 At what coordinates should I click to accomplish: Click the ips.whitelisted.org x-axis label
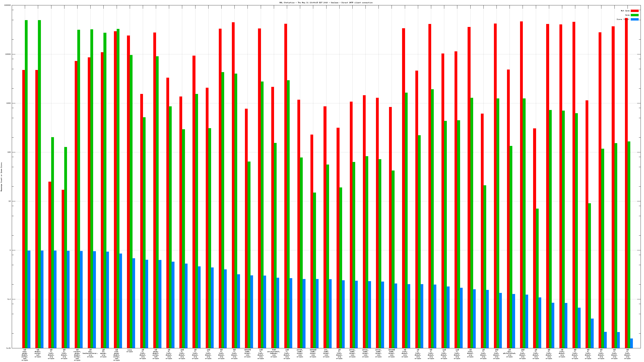[x=510, y=353]
